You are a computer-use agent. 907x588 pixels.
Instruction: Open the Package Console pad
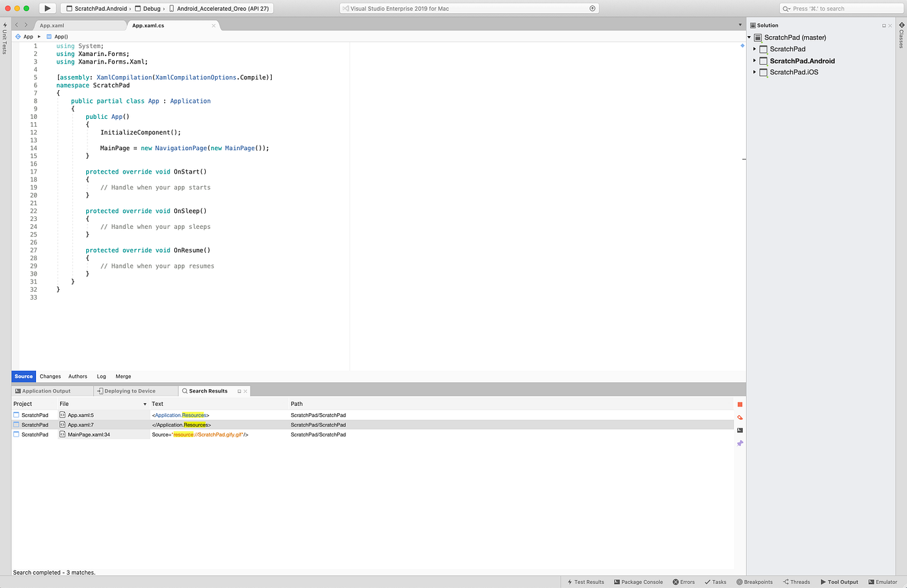click(638, 581)
